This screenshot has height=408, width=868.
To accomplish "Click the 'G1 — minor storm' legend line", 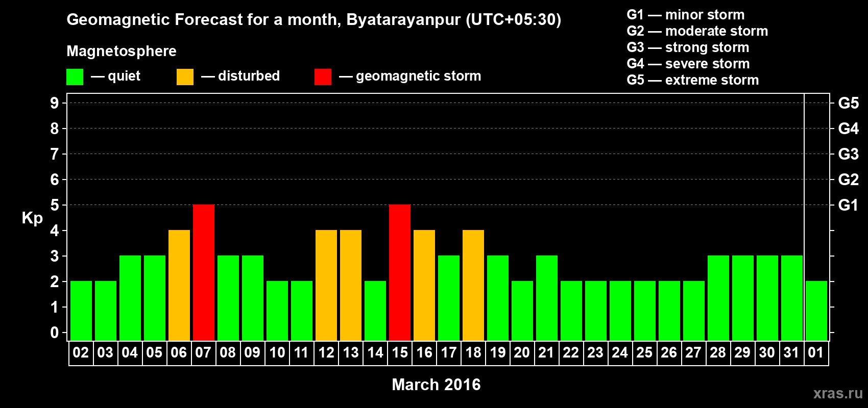I will 686,15.
